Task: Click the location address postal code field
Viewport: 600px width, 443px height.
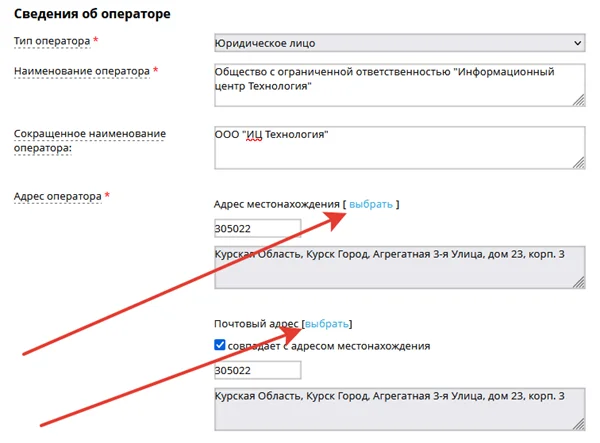Action: [258, 228]
